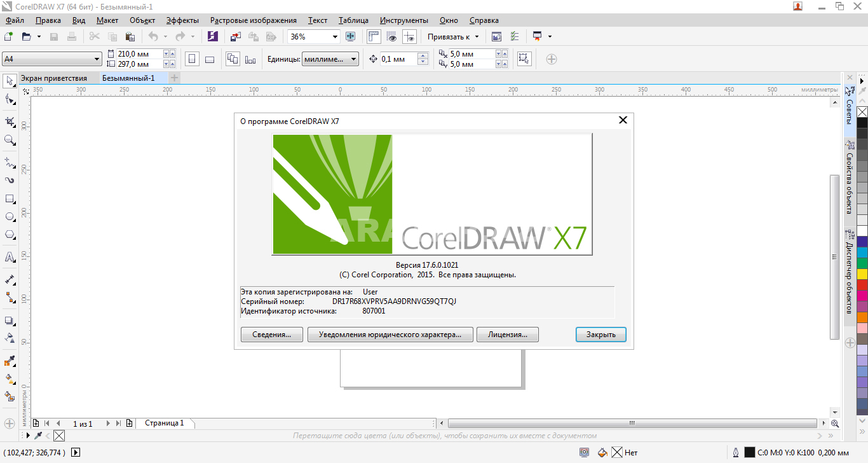This screenshot has height=463, width=868.
Task: Choose the Polygon tool
Action: pyautogui.click(x=10, y=235)
